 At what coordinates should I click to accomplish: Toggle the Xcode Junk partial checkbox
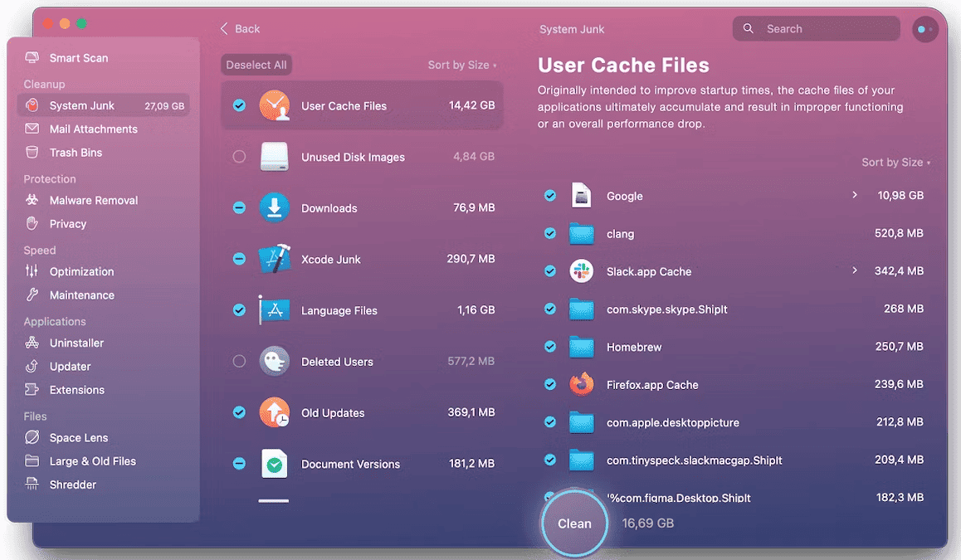coord(239,259)
